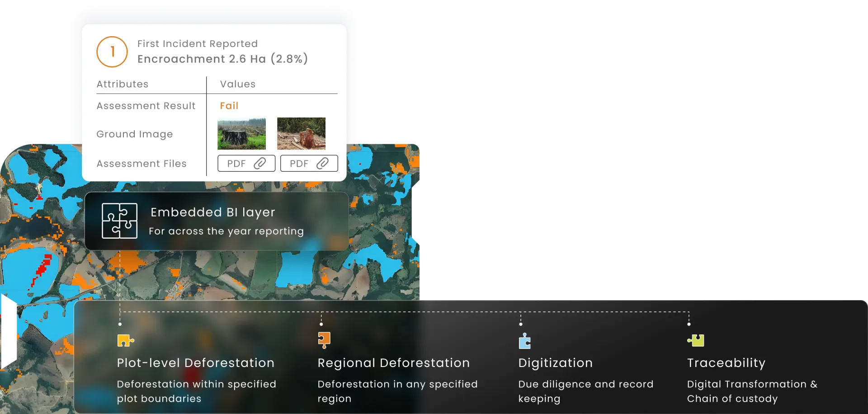Click 'Digital Transformation & Chain of custody' description
The image size is (868, 414).
(752, 391)
